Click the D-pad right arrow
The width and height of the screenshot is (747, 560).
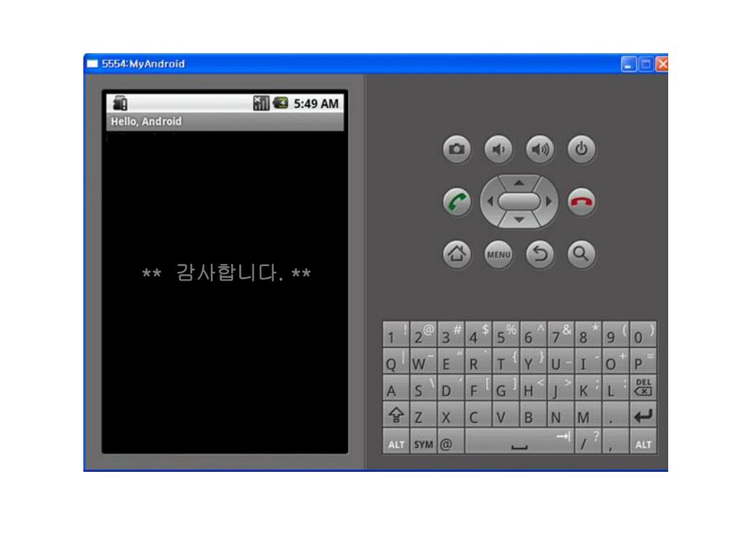click(x=549, y=201)
